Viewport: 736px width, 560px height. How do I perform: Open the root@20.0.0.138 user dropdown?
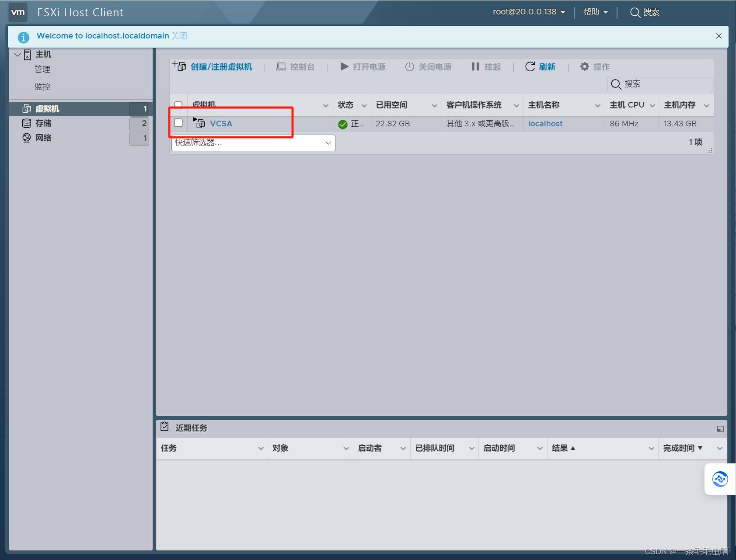click(529, 12)
